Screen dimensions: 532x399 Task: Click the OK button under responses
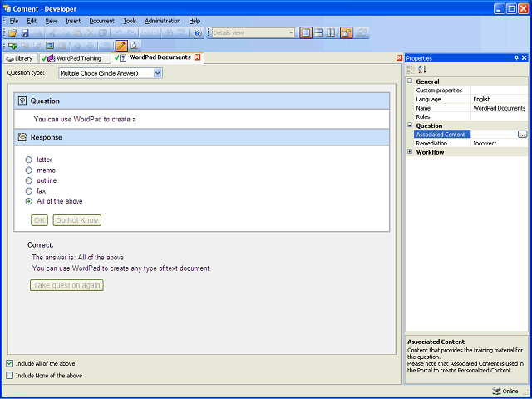(39, 220)
